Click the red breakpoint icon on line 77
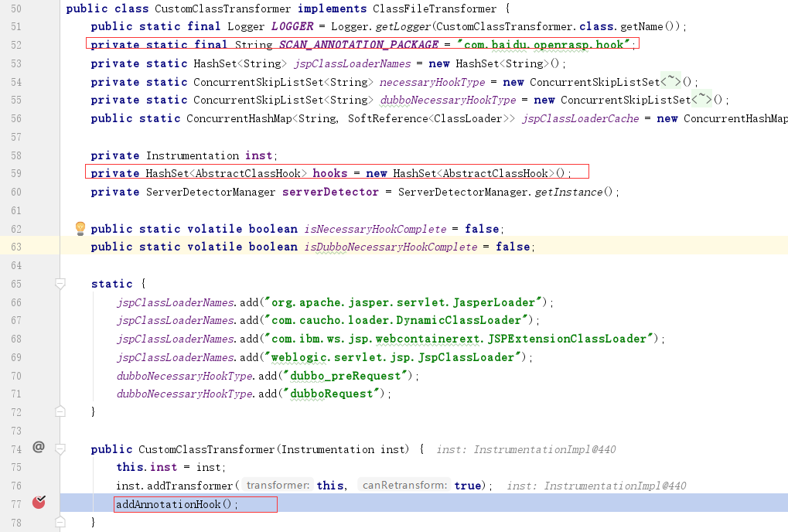This screenshot has width=788, height=532. click(39, 502)
